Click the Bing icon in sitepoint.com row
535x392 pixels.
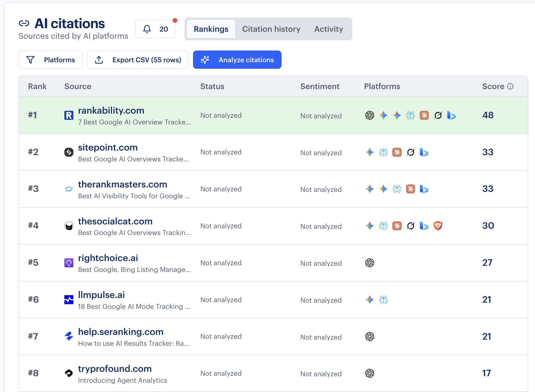point(424,152)
